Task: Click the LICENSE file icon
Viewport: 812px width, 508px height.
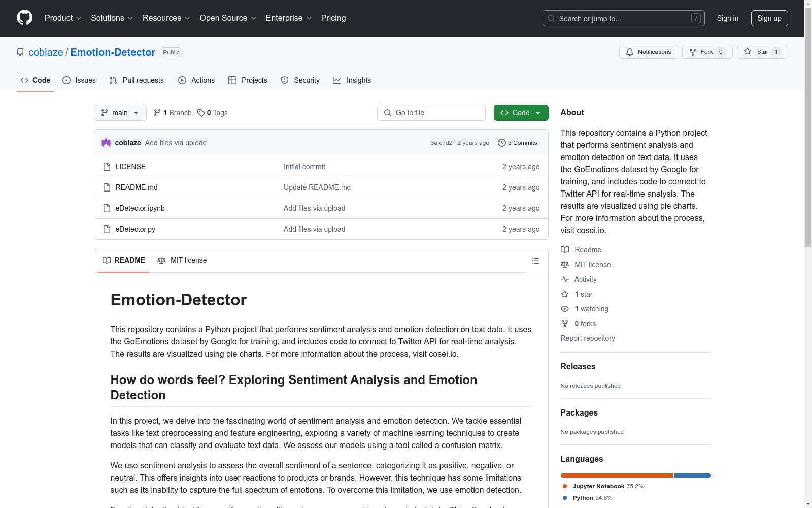Action: (x=107, y=167)
